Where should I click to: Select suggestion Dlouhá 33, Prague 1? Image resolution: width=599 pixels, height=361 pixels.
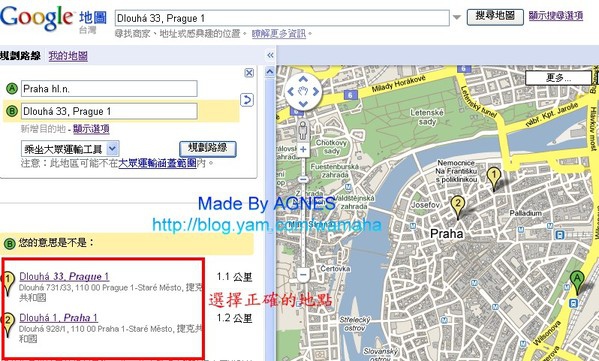[64, 276]
